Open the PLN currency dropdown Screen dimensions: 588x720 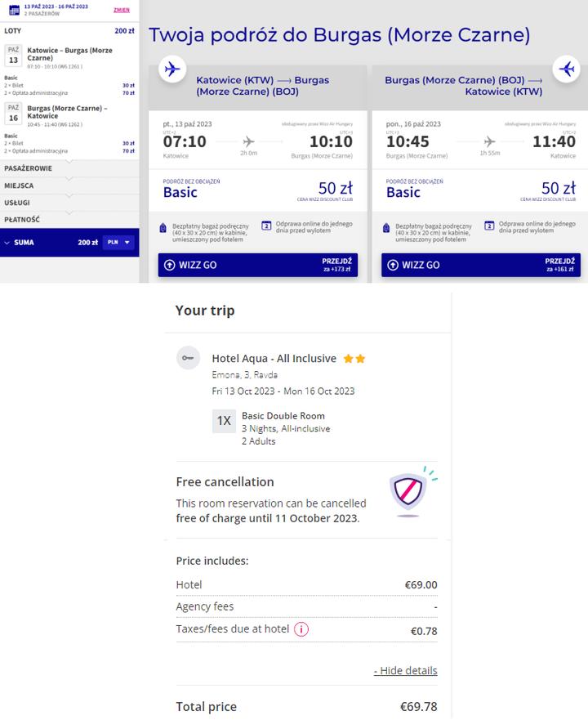point(119,243)
